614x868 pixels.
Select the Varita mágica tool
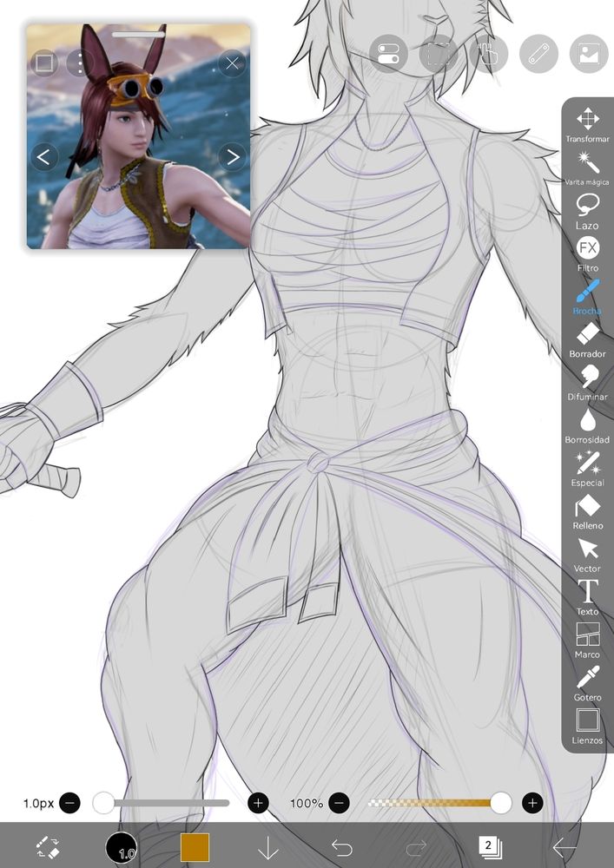pos(587,168)
